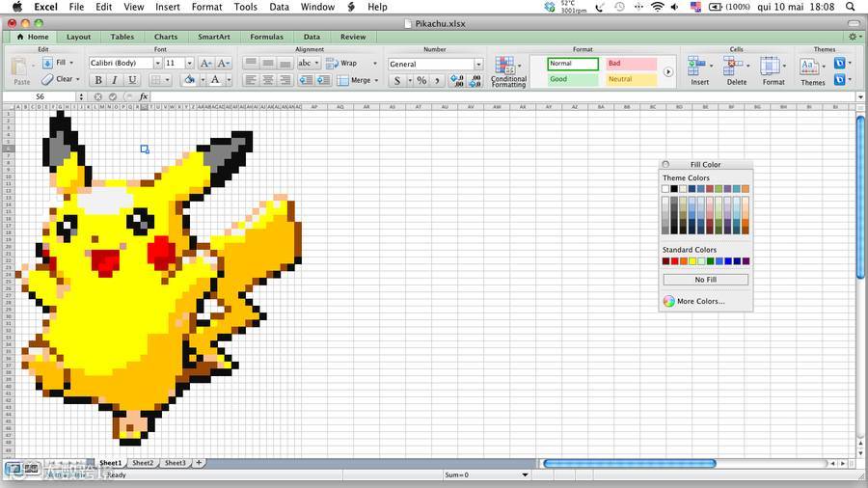Click the Paste clipboard icon
868x488 pixels.
[x=20, y=68]
